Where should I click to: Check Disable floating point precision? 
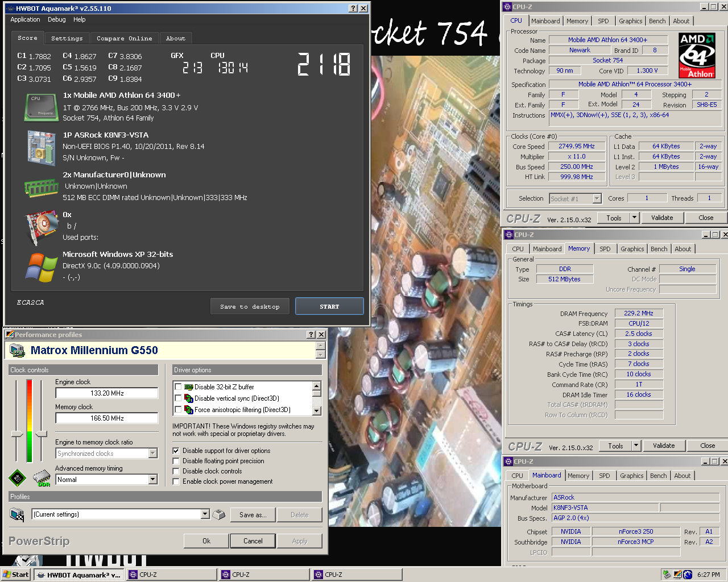(x=176, y=461)
